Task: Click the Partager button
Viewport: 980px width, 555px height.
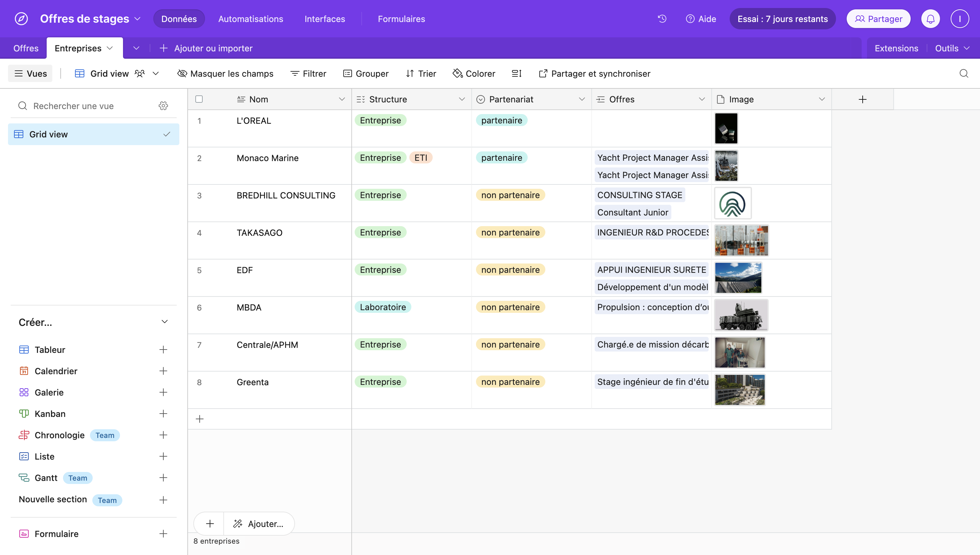Action: click(x=878, y=19)
